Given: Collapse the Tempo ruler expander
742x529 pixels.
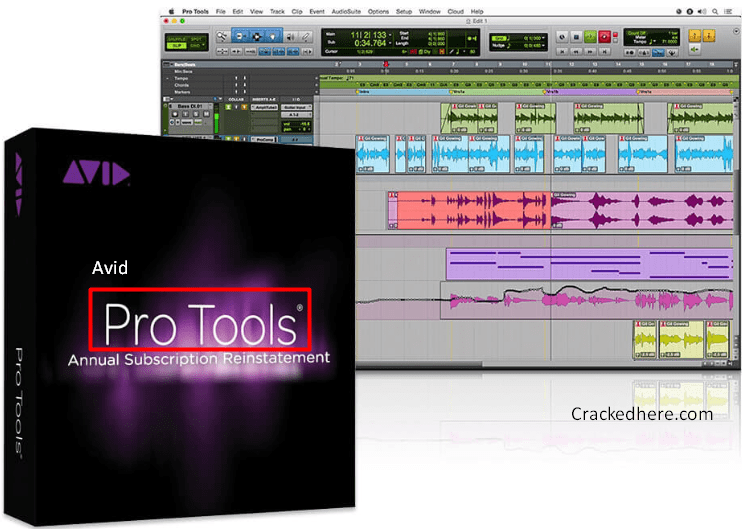Looking at the screenshot, I should pos(168,79).
